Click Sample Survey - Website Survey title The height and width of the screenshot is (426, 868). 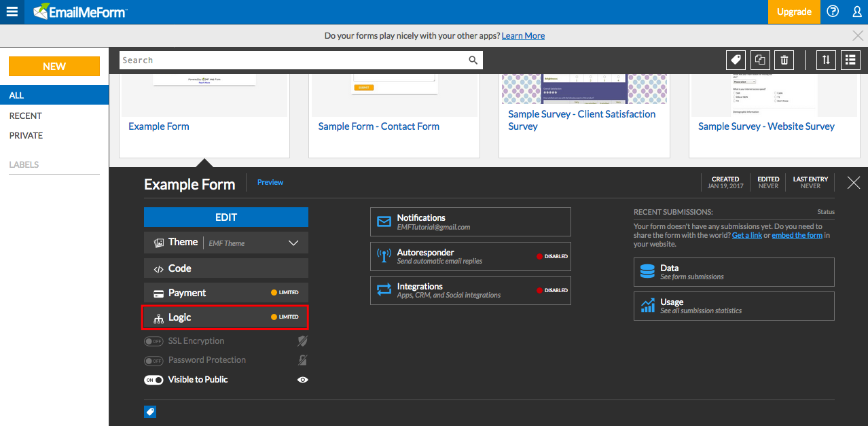tap(767, 126)
